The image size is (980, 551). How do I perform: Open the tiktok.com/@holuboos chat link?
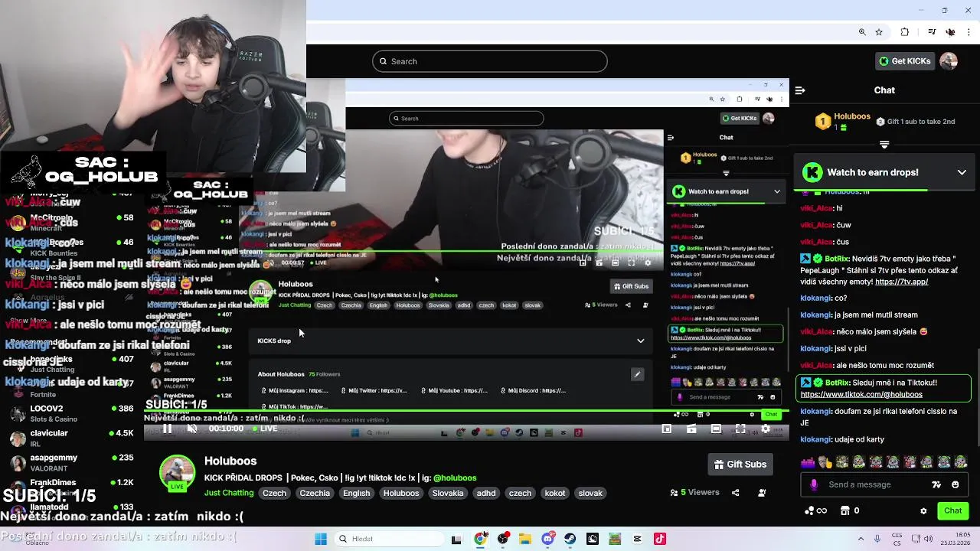pyautogui.click(x=861, y=394)
